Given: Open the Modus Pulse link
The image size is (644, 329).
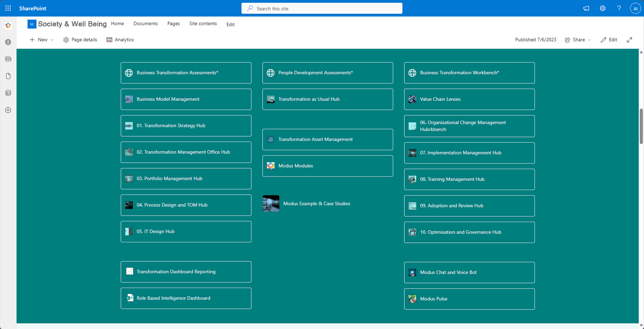Looking at the screenshot, I should pos(470,299).
